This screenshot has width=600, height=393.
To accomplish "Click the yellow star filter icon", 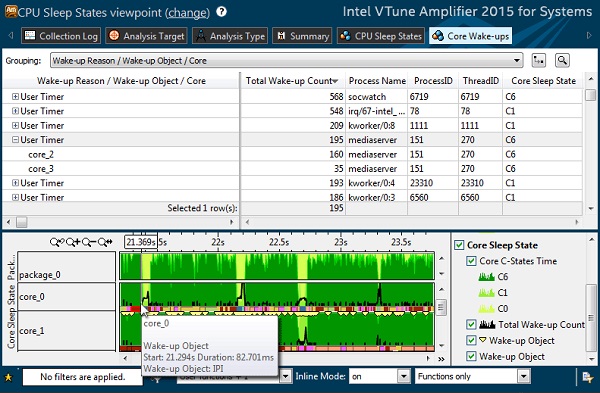I will click(x=8, y=378).
